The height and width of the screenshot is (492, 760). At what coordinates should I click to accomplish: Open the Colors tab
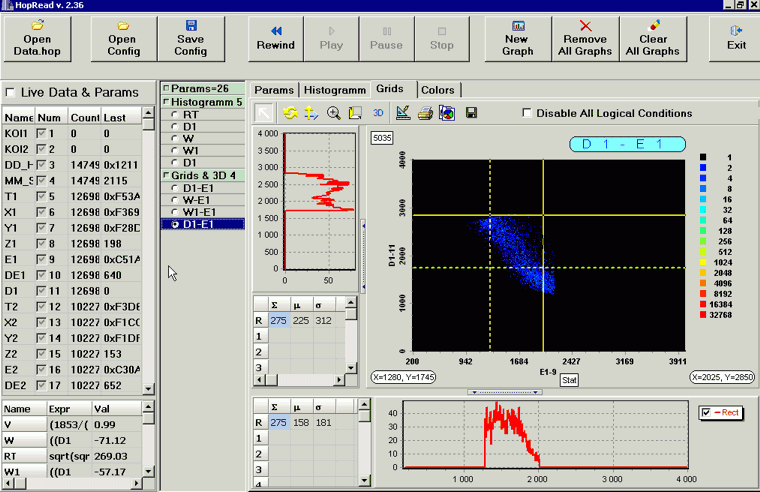[x=437, y=90]
